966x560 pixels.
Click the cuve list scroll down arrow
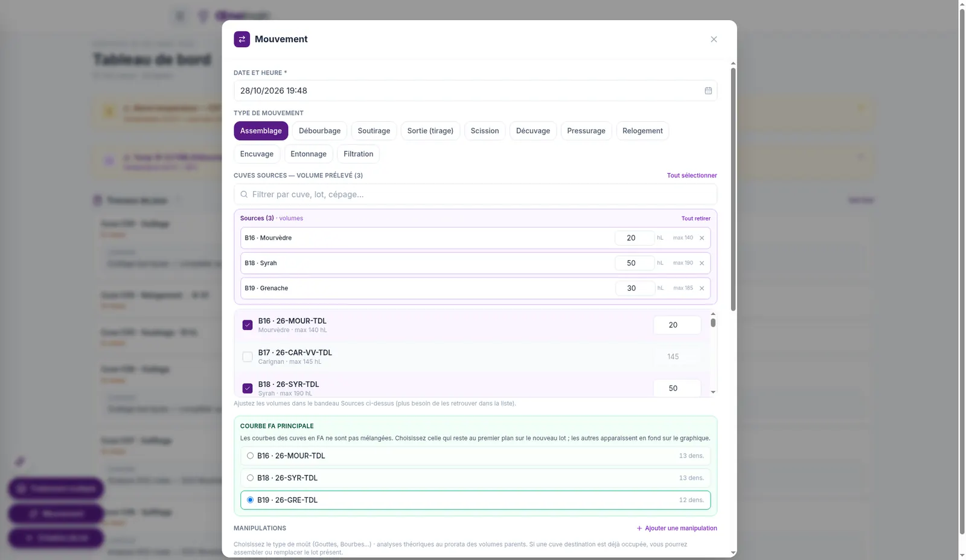pyautogui.click(x=713, y=392)
